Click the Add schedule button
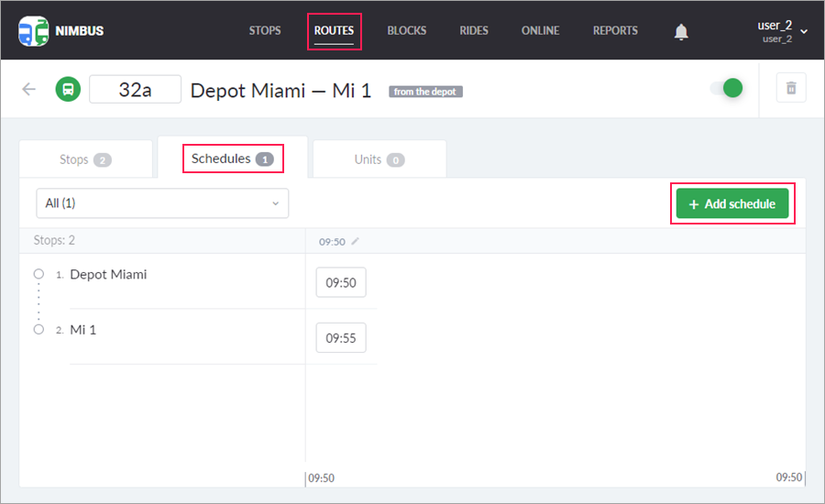Image resolution: width=825 pixels, height=504 pixels. [x=731, y=203]
